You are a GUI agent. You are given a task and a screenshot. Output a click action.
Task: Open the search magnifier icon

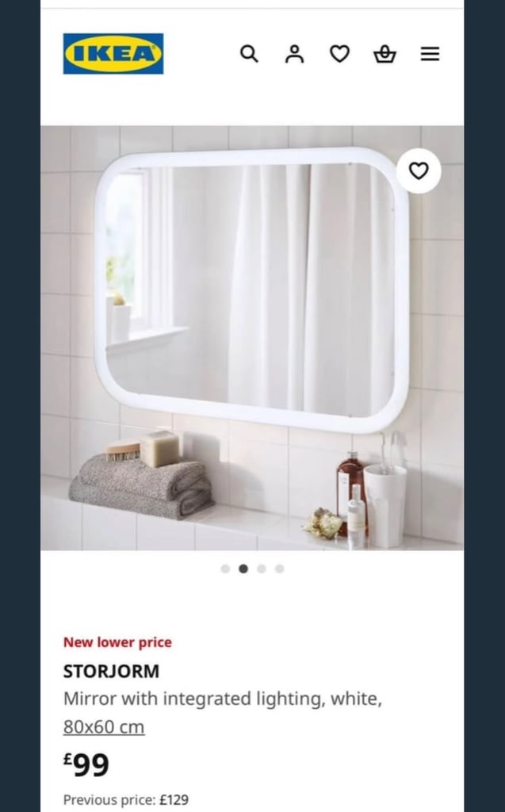pos(249,53)
